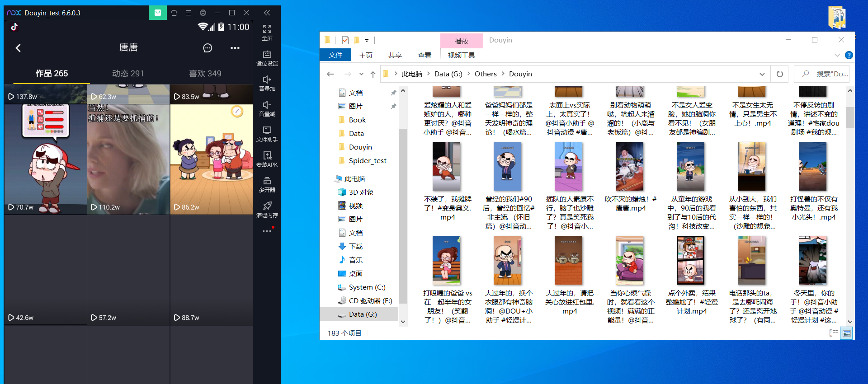Image resolution: width=868 pixels, height=384 pixels.
Task: Open Explorer help (question mark) icon
Action: [x=849, y=55]
